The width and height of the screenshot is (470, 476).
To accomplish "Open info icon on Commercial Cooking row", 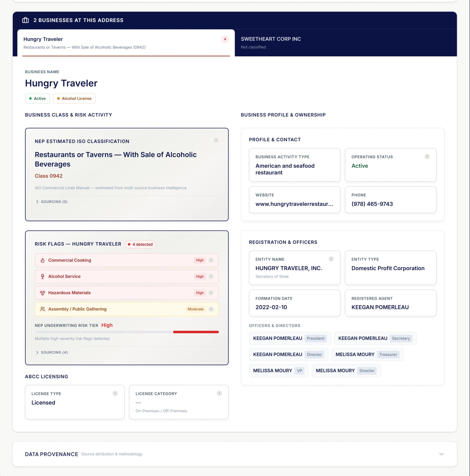I will coord(211,260).
